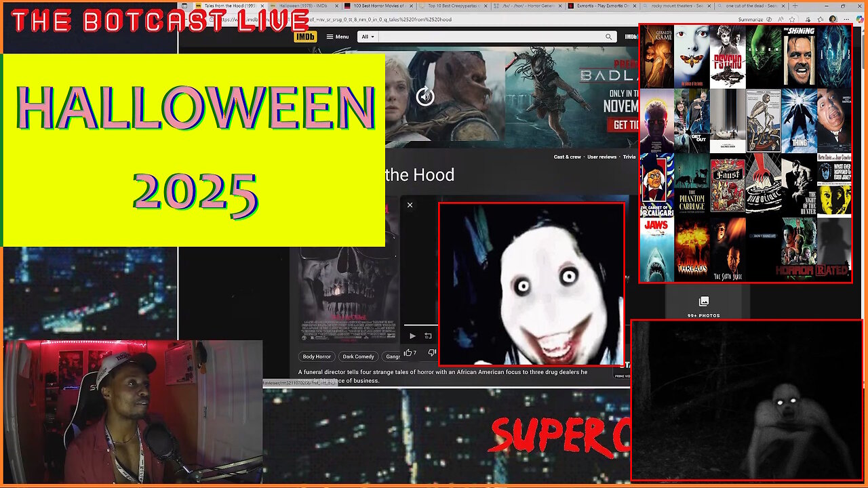The image size is (868, 488).
Task: Select the Dark Comedy genre chip
Action: pos(358,357)
